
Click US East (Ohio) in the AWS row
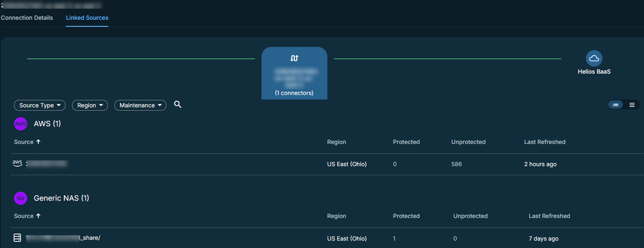point(347,164)
